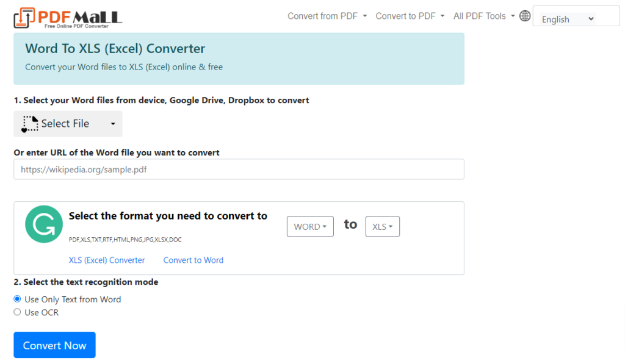Click the dotted file selection icon

click(29, 124)
